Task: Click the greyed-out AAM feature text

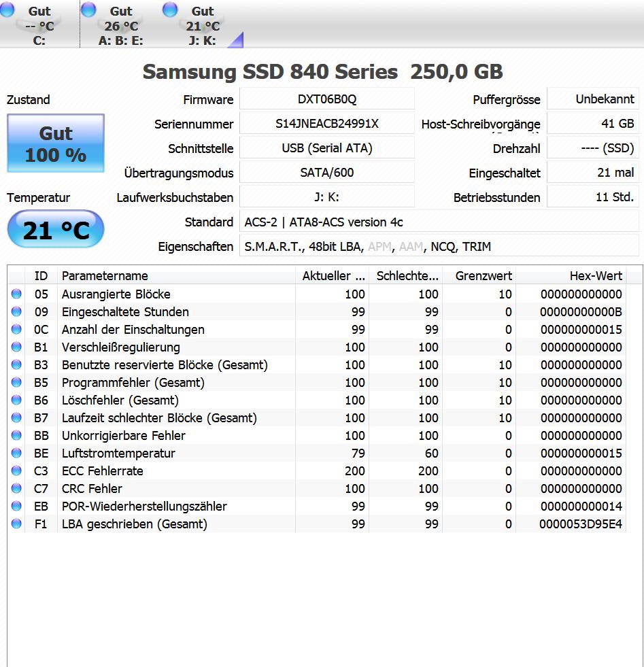Action: (411, 247)
